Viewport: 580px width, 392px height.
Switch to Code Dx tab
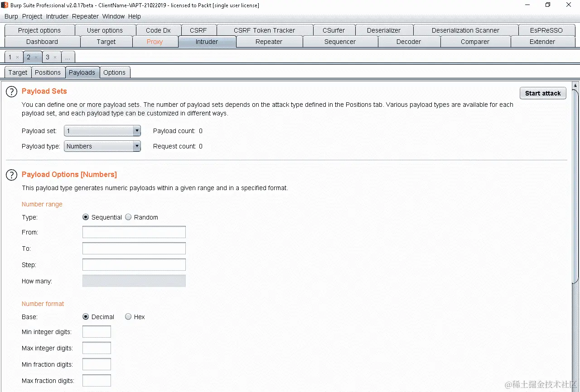158,30
